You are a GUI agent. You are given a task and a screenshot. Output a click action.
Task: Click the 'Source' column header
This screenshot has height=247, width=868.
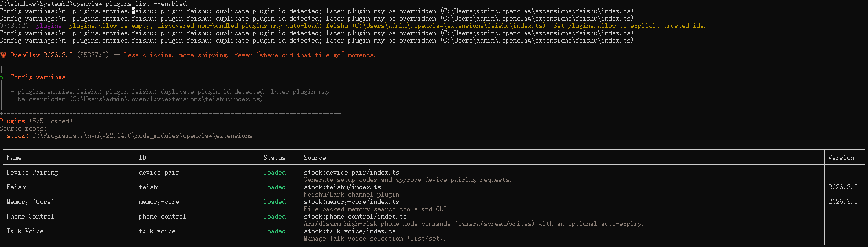(315, 158)
